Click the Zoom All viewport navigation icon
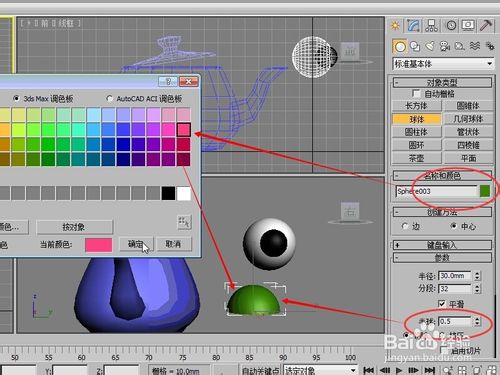Image resolution: width=500 pixels, height=375 pixels. (x=463, y=370)
